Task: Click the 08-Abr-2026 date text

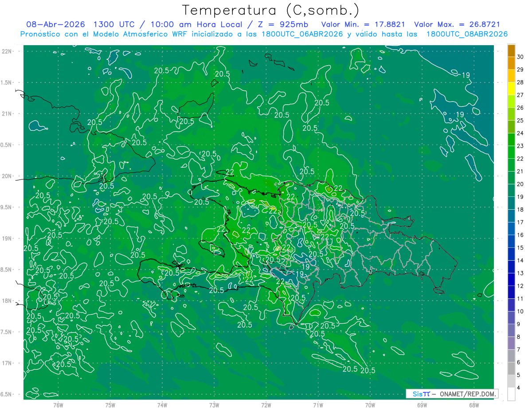Action: 55,24
